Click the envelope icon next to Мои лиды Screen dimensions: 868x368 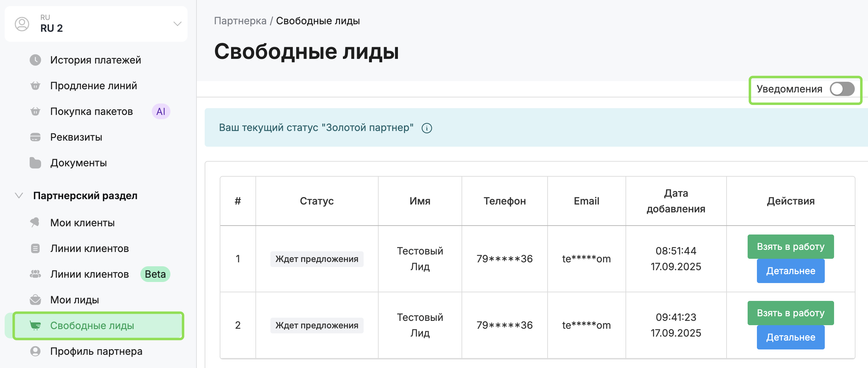35,300
